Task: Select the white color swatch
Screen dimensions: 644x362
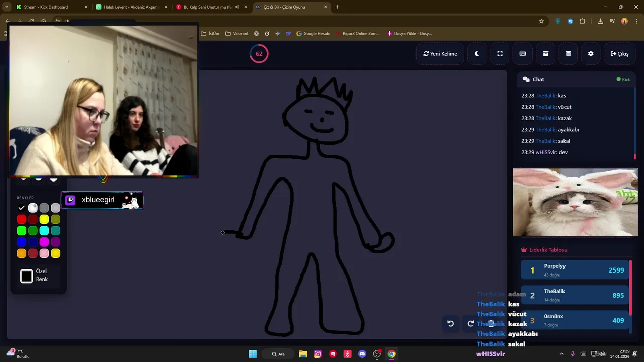Action: pyautogui.click(x=33, y=208)
